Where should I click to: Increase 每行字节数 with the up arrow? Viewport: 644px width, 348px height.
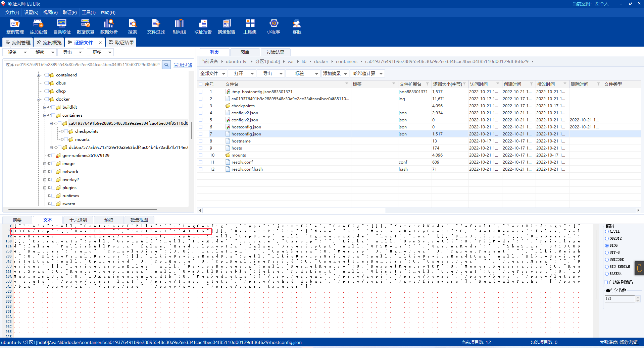tap(638, 297)
